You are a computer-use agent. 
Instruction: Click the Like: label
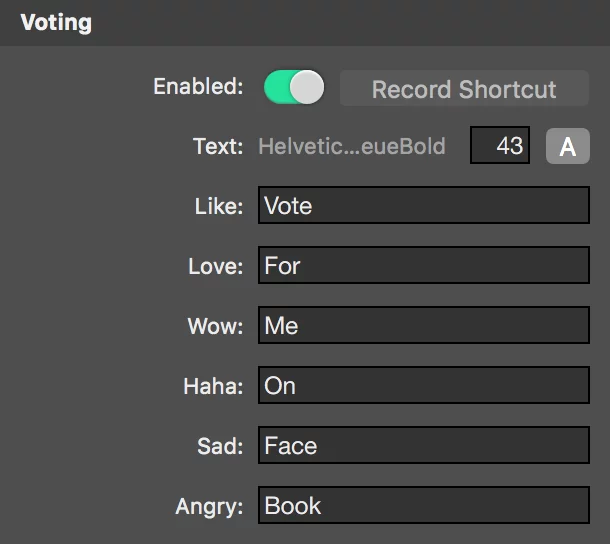pos(219,206)
